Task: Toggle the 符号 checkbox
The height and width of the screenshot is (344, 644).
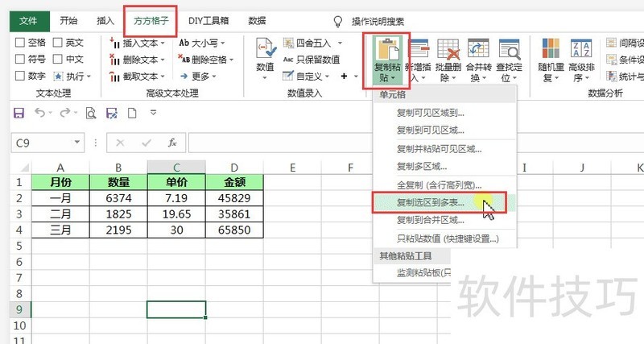Action: 19,59
